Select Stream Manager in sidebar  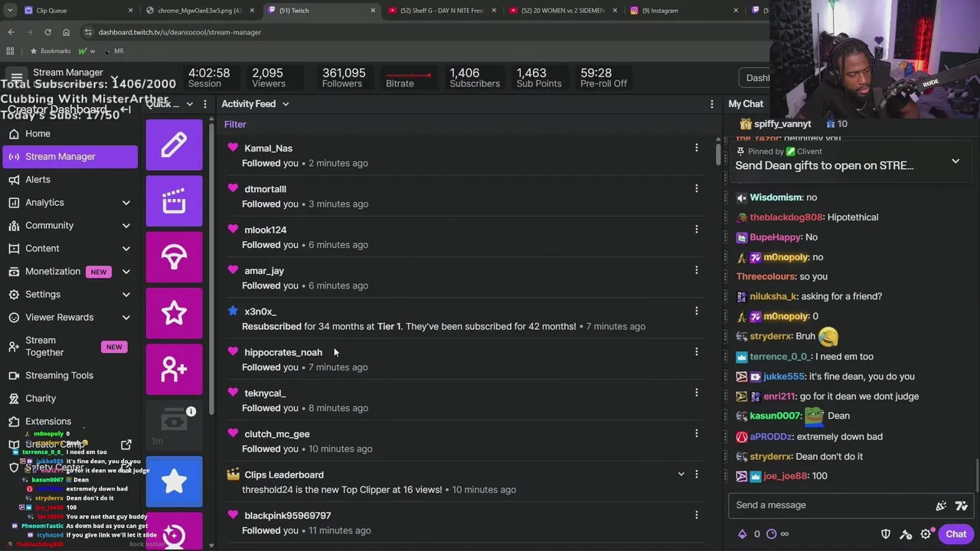click(70, 156)
